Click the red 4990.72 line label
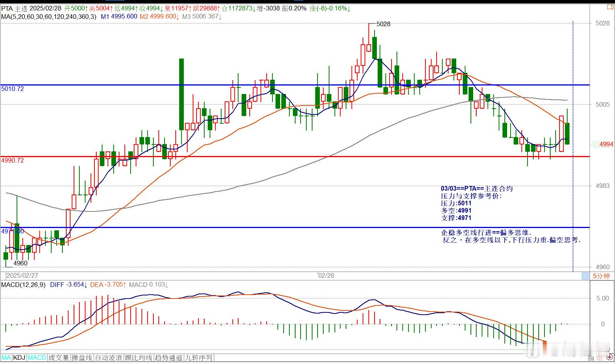Viewport: 615px width, 364px height. (x=13, y=160)
